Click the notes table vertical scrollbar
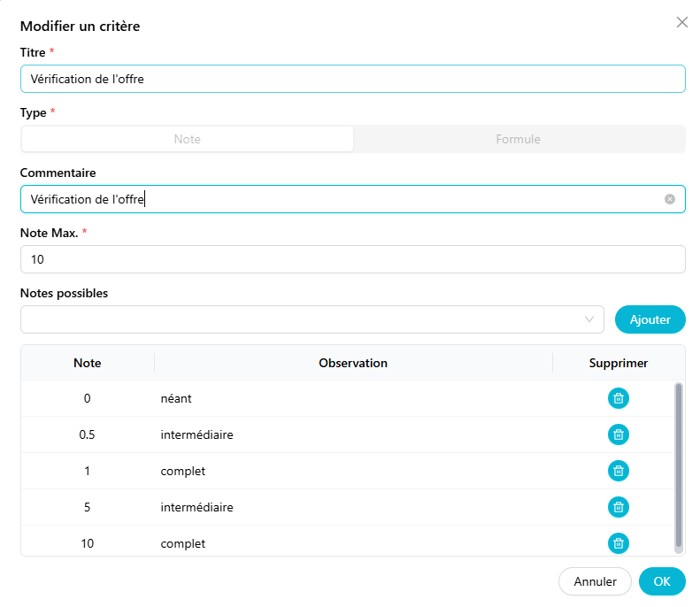The height and width of the screenshot is (607, 700). (679, 465)
